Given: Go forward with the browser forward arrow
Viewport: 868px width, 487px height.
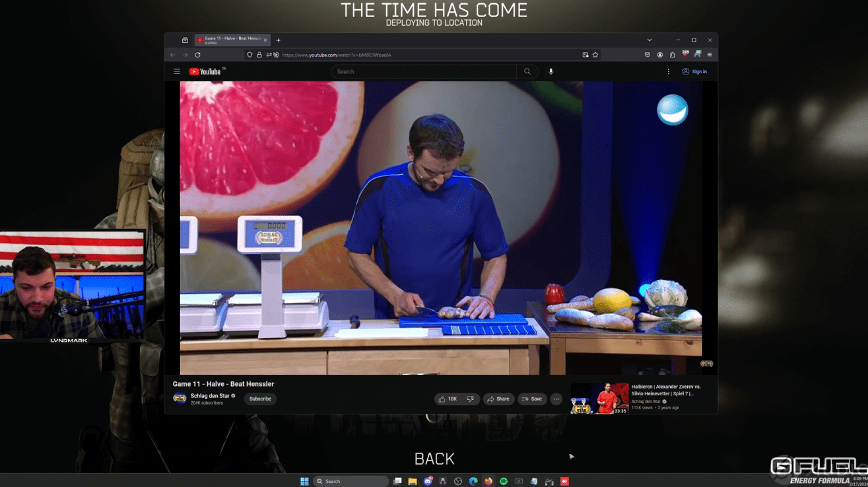Looking at the screenshot, I should point(185,55).
